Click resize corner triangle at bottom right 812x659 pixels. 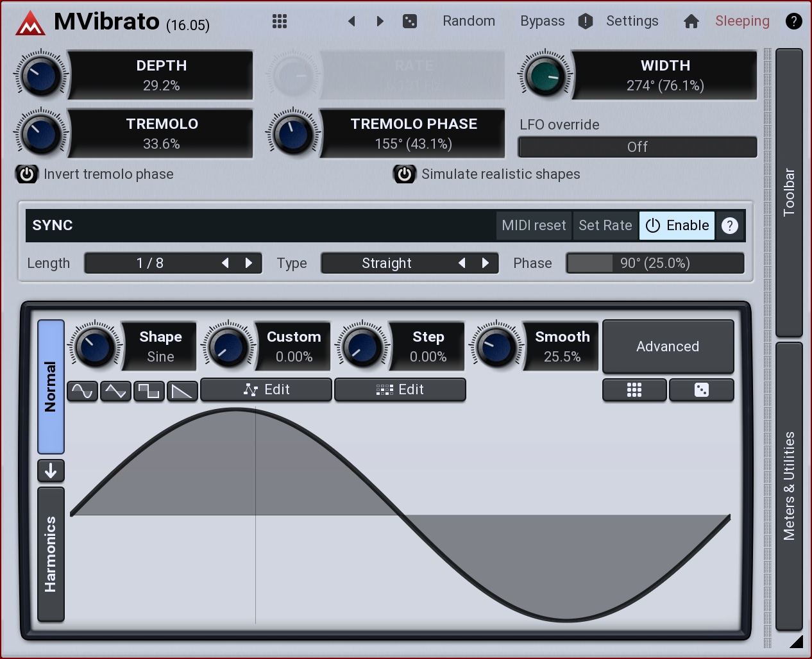[x=796, y=642]
